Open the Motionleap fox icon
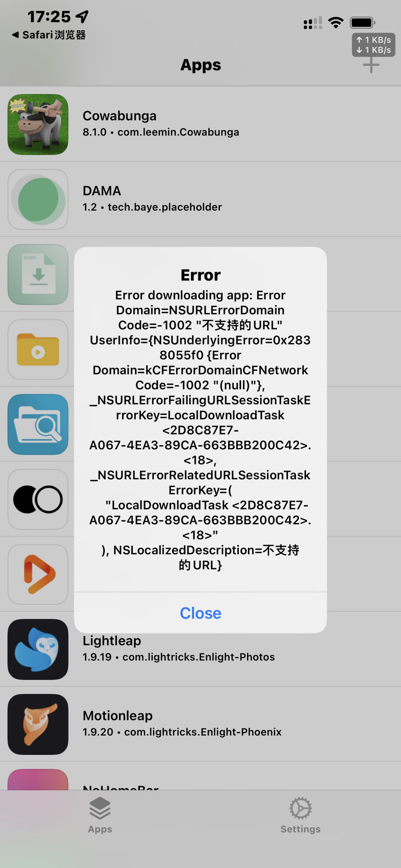401x868 pixels. [x=38, y=725]
